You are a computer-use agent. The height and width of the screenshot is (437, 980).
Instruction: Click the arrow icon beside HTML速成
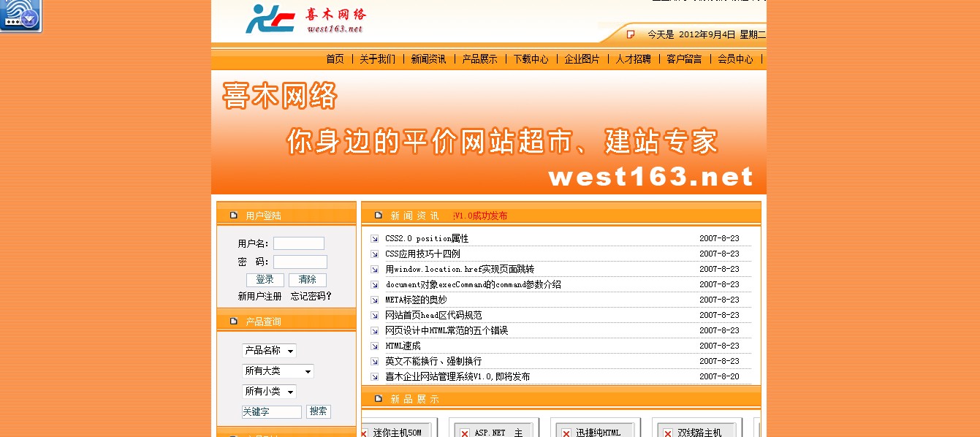[374, 346]
